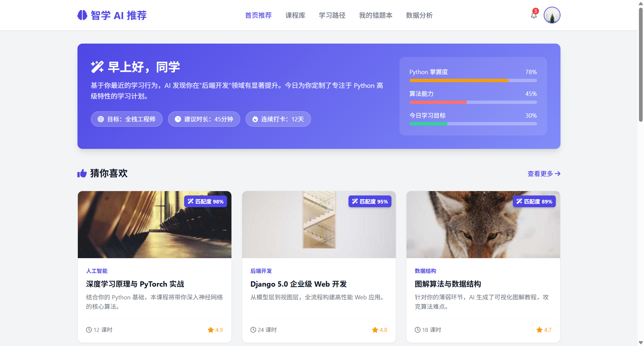Click the 猜你喜欢 section heading
644x346 pixels.
click(109, 173)
